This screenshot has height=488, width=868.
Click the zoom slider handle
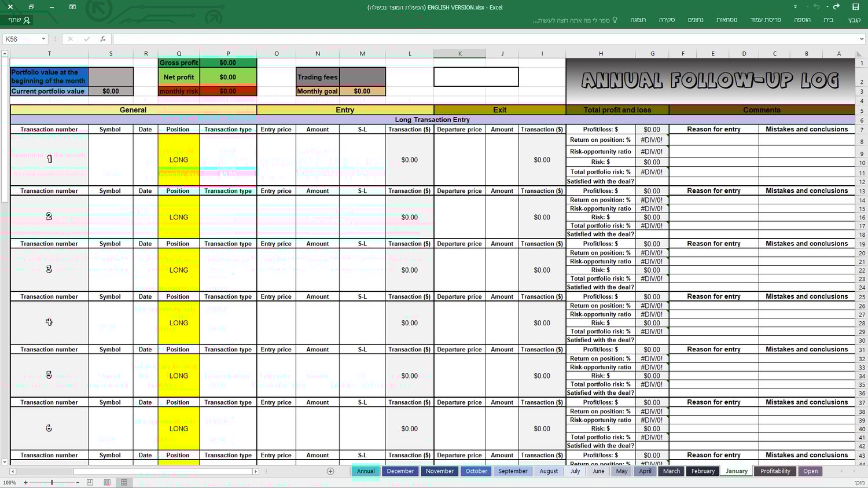pyautogui.click(x=52, y=482)
